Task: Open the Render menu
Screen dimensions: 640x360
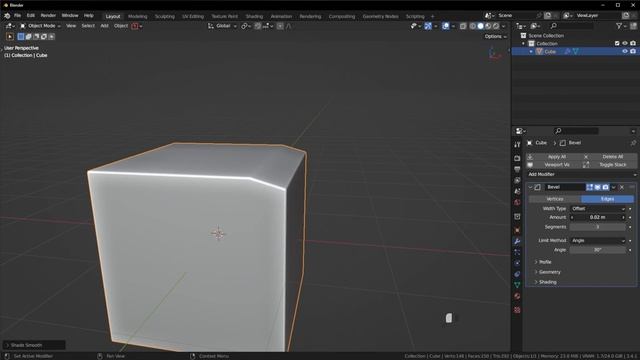Action: tap(48, 16)
